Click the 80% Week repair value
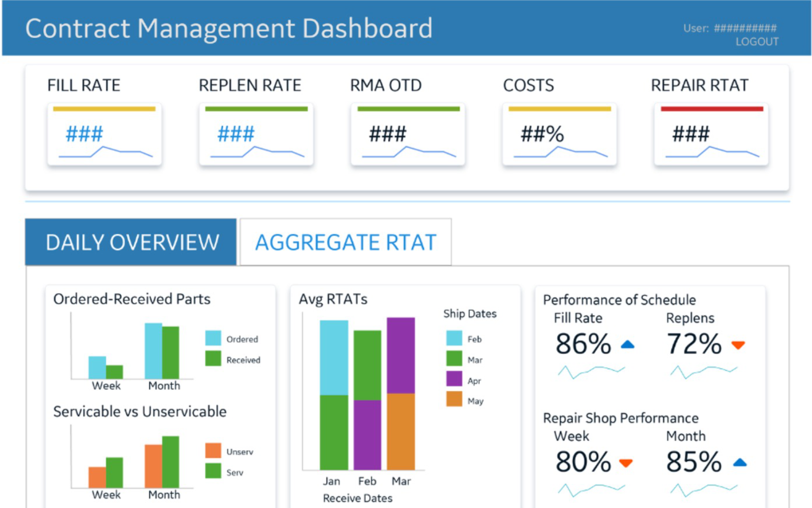The width and height of the screenshot is (812, 508). (x=584, y=462)
